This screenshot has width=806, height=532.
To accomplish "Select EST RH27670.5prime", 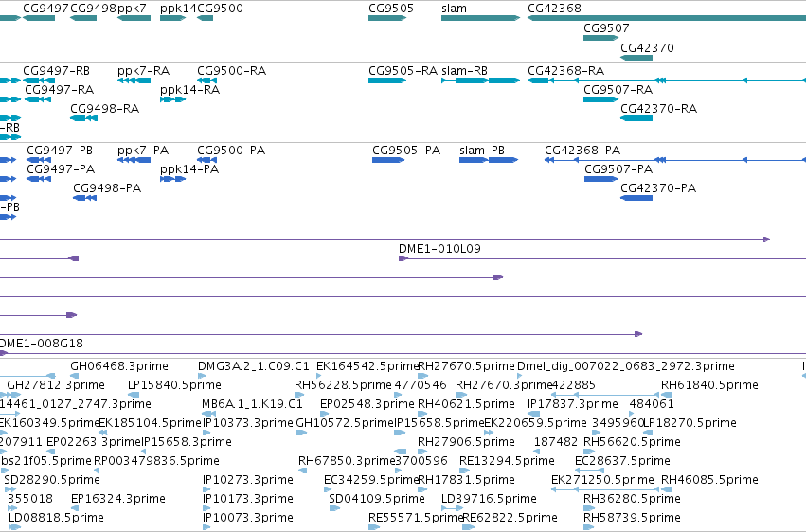I will (x=467, y=366).
